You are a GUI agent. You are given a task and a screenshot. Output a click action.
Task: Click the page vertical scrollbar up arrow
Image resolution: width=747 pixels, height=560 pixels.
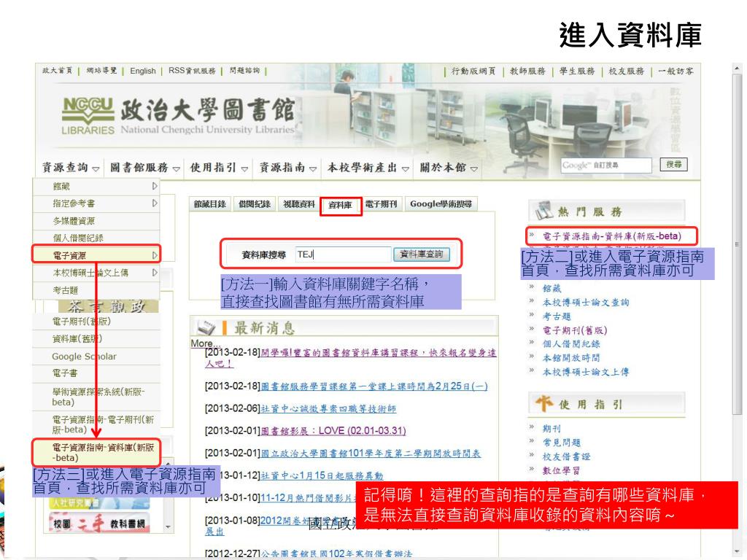pos(737,68)
